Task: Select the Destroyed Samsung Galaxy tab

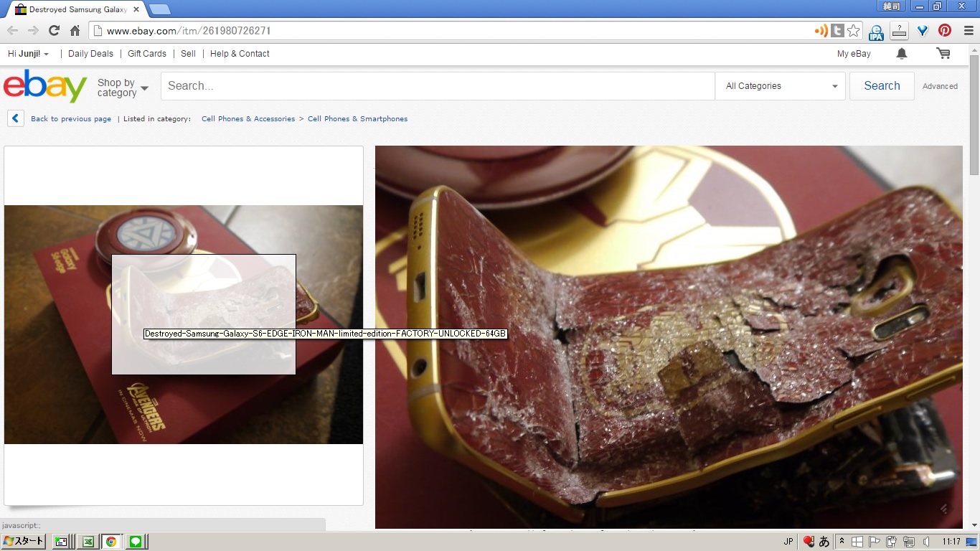Action: click(x=76, y=9)
